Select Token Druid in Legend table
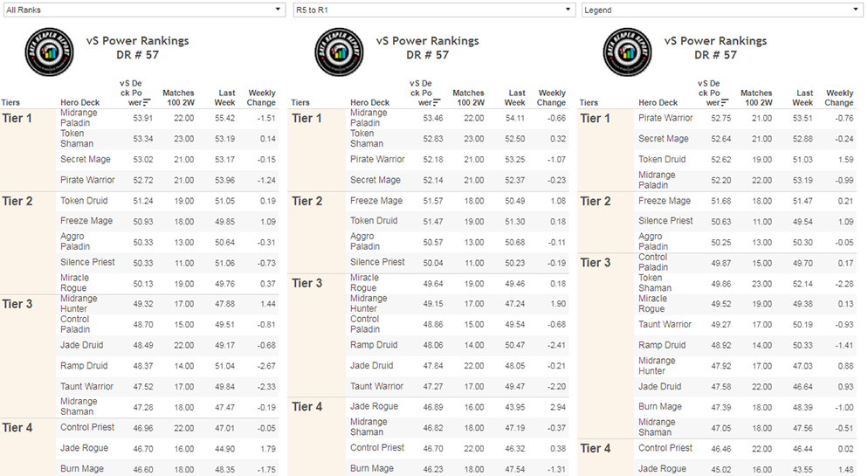 [x=662, y=160]
